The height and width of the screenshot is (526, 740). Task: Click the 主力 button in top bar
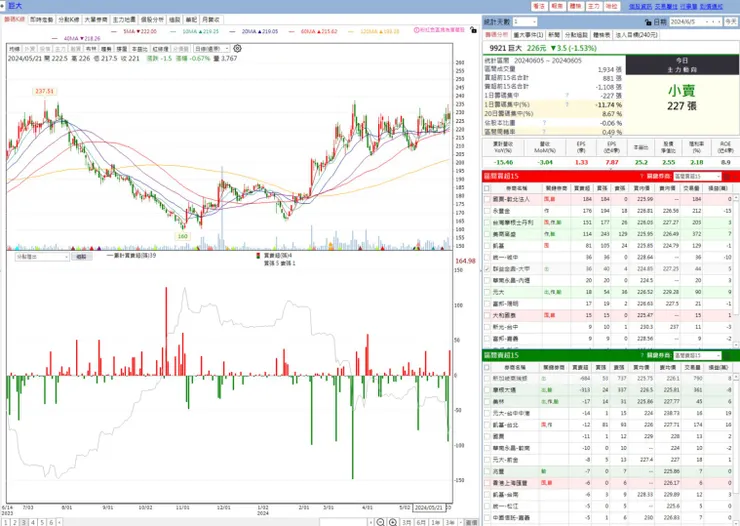(x=593, y=6)
